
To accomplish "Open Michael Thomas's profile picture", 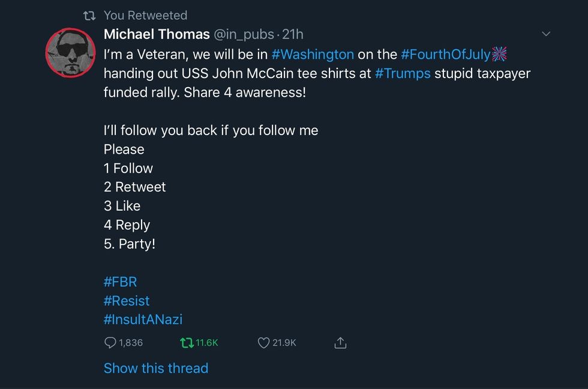I will 71,53.
